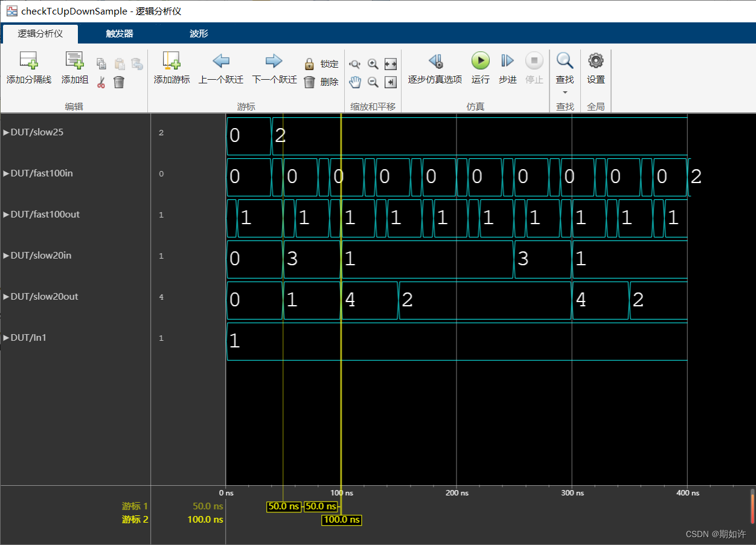
Task: Click the 添加分隔线 (add divider) icon
Action: tap(28, 63)
